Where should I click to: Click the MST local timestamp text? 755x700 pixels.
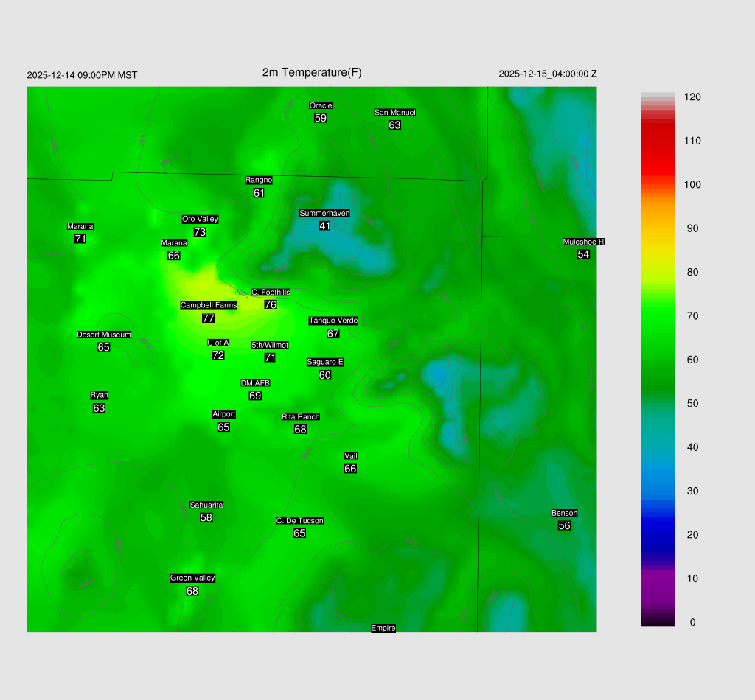[x=82, y=75]
